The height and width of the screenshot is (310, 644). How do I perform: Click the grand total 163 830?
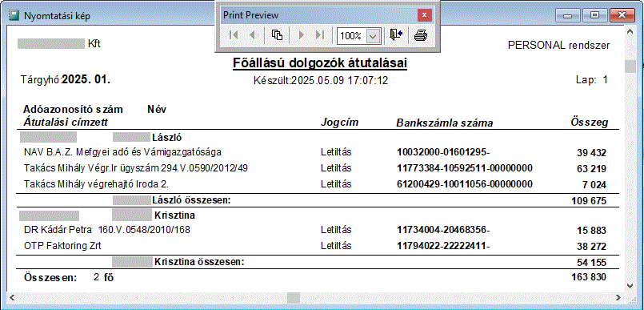pos(589,277)
